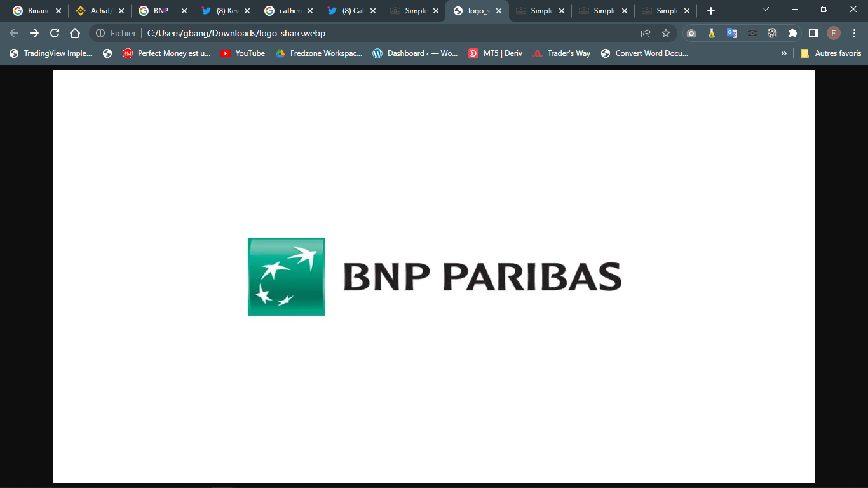Close the (8) Cat tab

(373, 11)
